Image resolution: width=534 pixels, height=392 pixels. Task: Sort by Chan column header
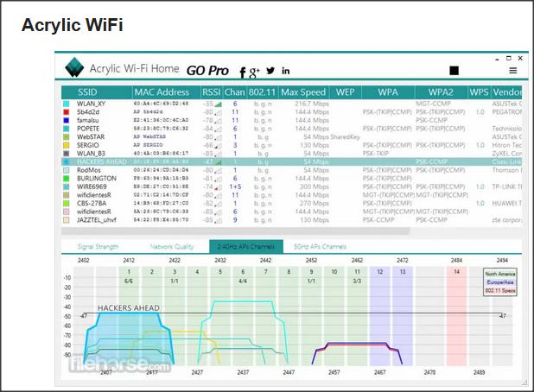[234, 92]
